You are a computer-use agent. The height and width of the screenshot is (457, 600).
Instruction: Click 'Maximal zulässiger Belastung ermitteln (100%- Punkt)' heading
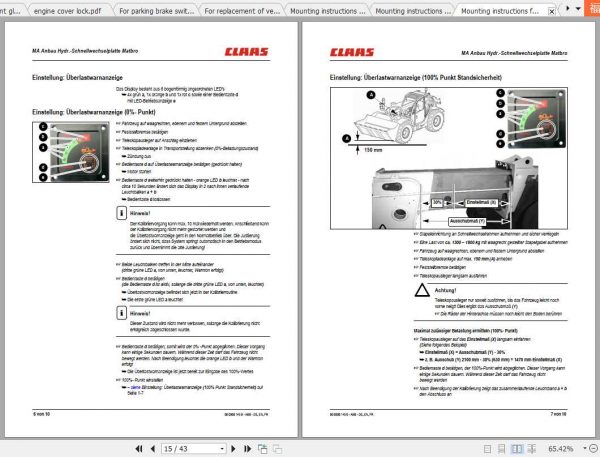pyautogui.click(x=465, y=330)
